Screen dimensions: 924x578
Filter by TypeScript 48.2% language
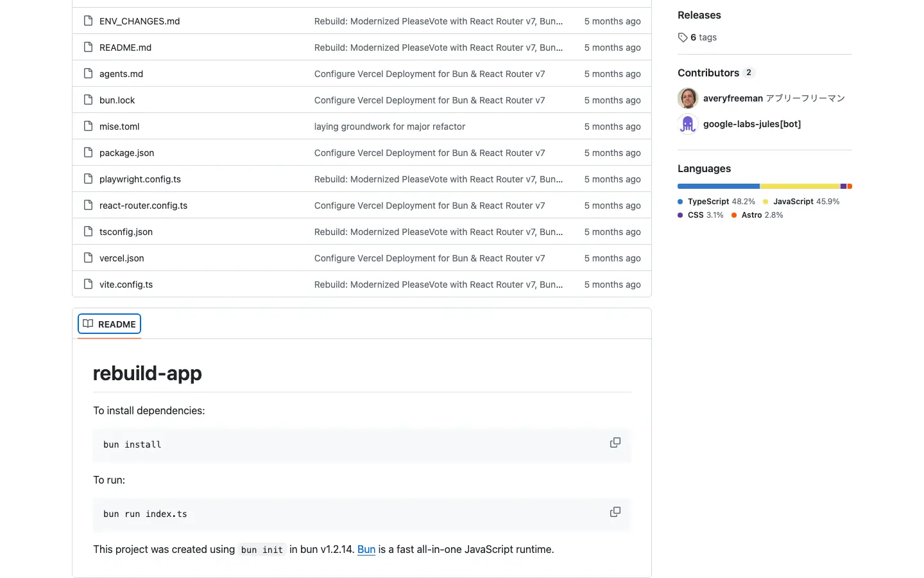[716, 202]
